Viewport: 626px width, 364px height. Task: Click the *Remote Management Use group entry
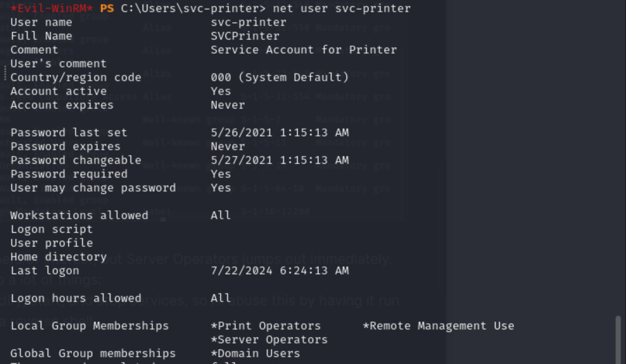438,326
